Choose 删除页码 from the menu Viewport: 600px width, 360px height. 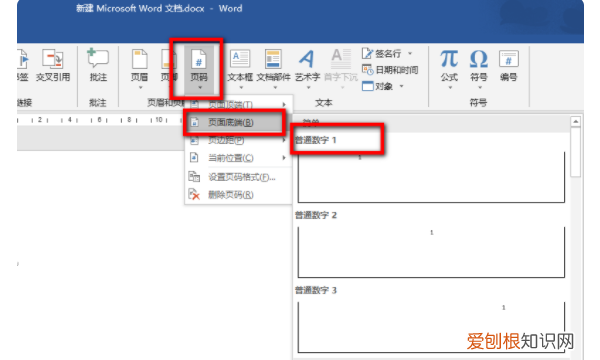click(238, 195)
